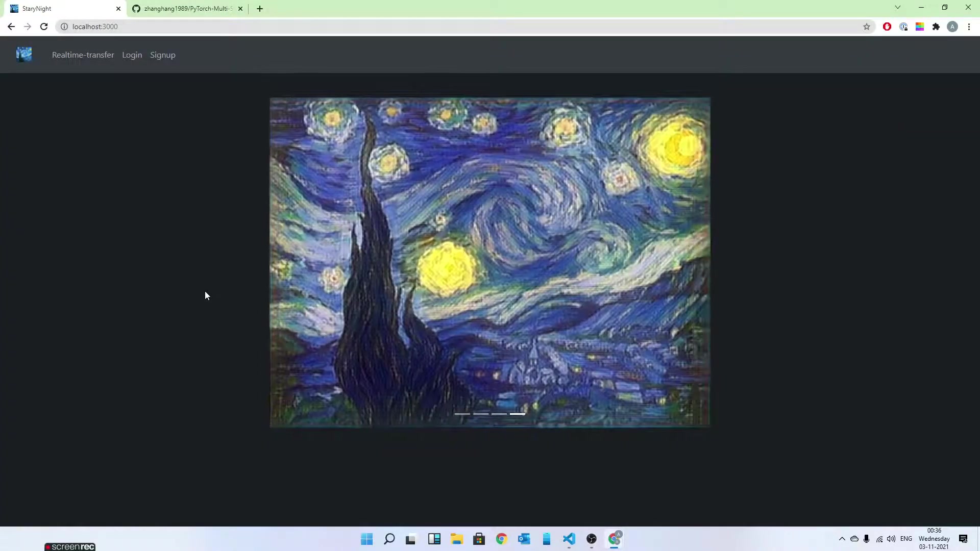
Task: Go forward in browser history
Action: click(28, 27)
